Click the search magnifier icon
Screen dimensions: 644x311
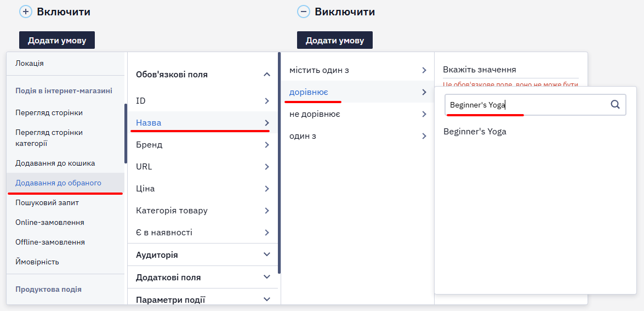(x=615, y=105)
